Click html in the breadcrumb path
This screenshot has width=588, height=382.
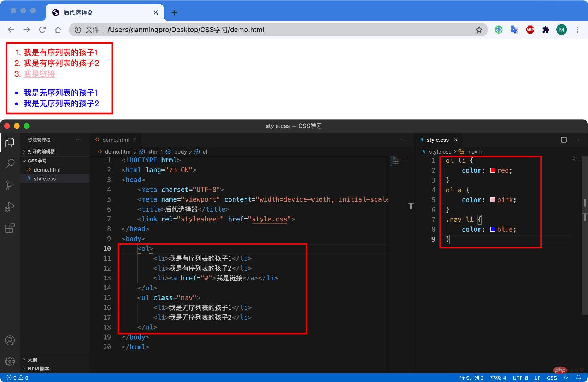click(153, 151)
